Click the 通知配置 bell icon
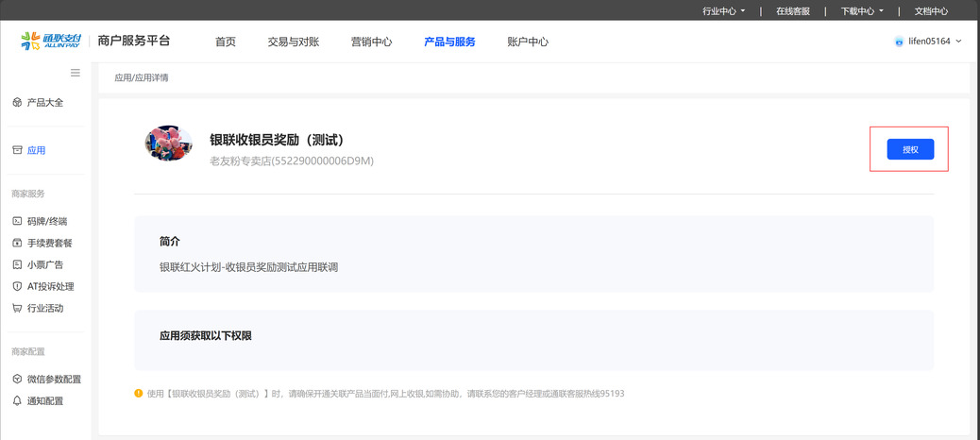Viewport: 980px width, 440px height. (18, 401)
